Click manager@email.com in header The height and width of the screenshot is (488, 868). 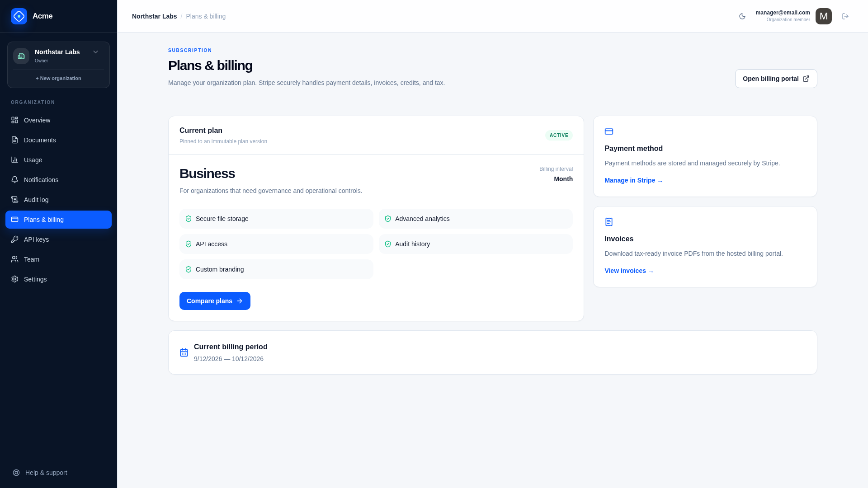[783, 13]
